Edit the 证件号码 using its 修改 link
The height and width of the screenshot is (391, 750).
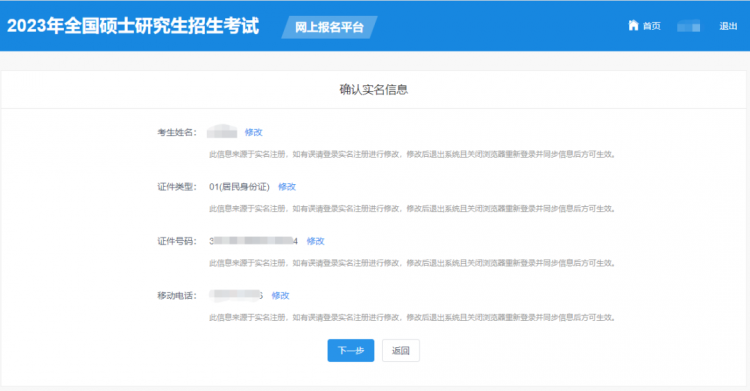pos(315,241)
